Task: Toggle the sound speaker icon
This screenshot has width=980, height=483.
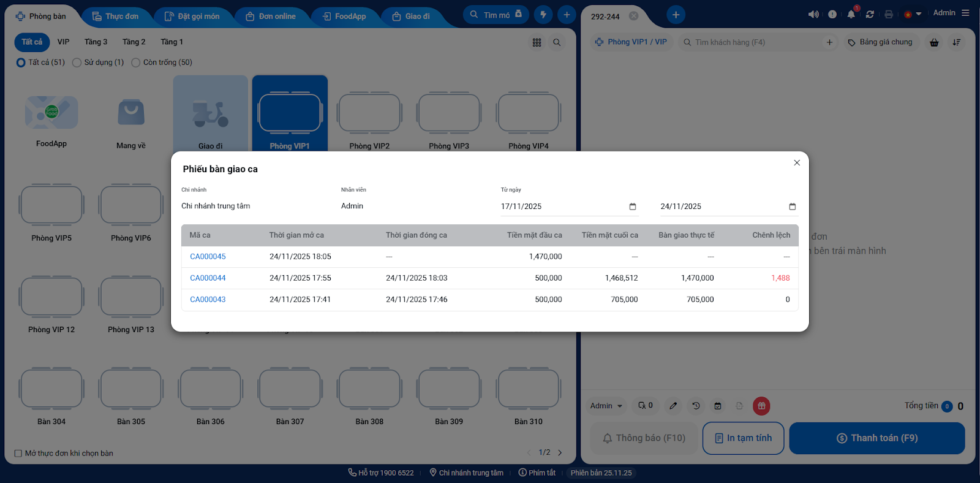Action: [813, 14]
